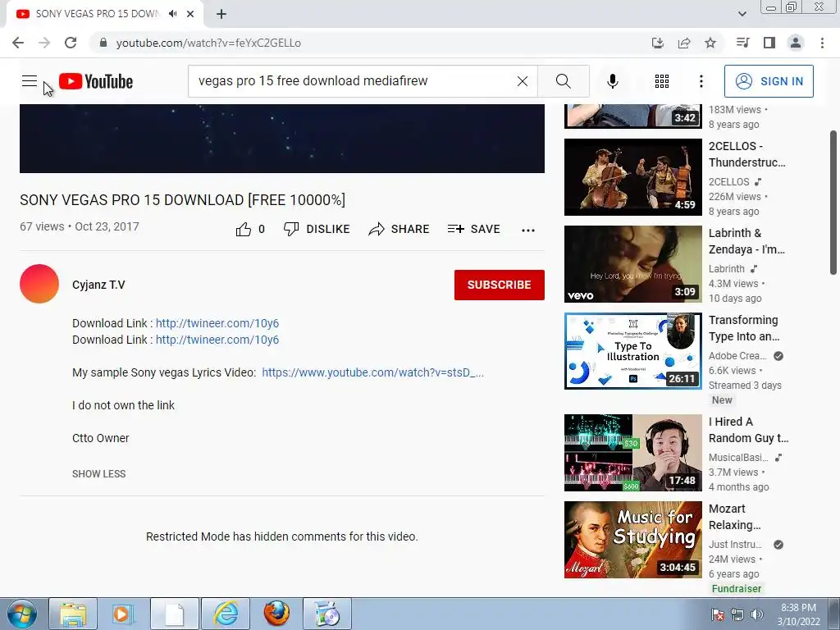840x630 pixels.
Task: Open the volume control in system tray
Action: 757,614
